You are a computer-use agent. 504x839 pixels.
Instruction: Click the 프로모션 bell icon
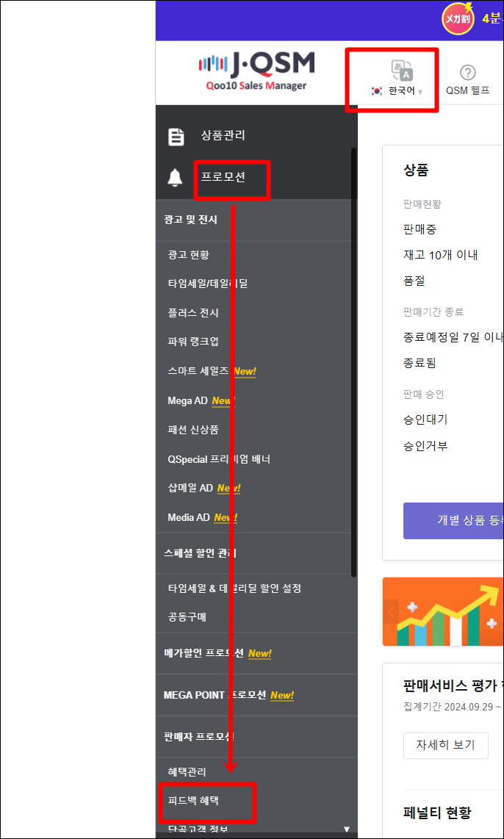[x=175, y=178]
